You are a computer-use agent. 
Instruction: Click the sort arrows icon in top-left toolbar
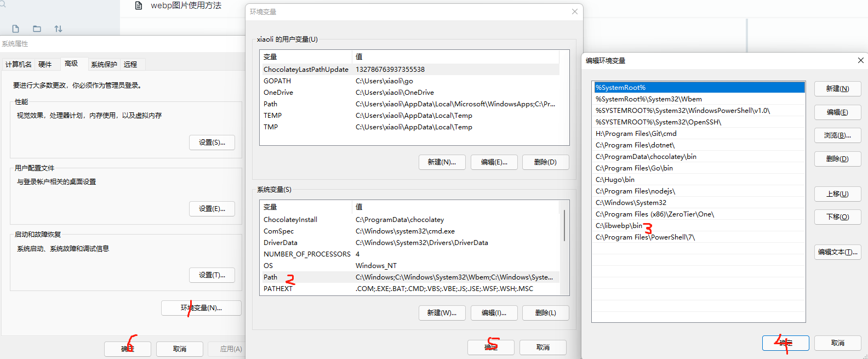click(58, 29)
